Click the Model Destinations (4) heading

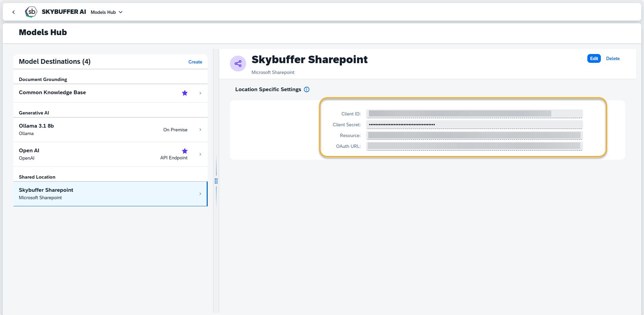click(x=55, y=61)
